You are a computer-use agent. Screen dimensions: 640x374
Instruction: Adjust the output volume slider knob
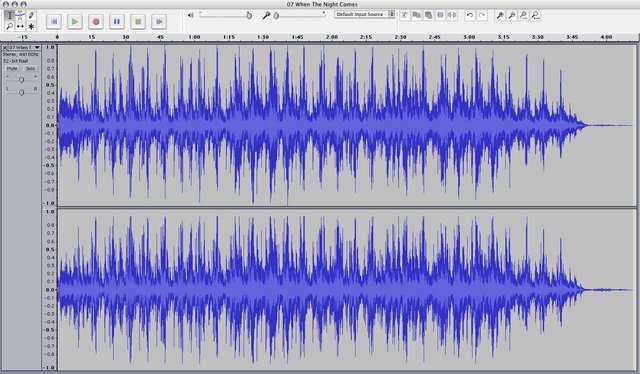pyautogui.click(x=249, y=16)
